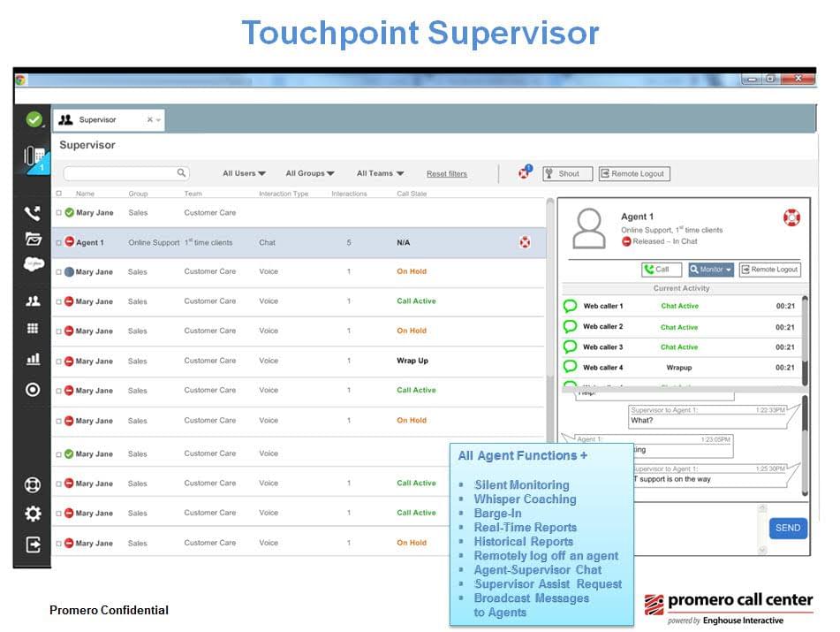Viewport: 840px width, 632px height.
Task: Click Reset filters link
Action: 447,173
